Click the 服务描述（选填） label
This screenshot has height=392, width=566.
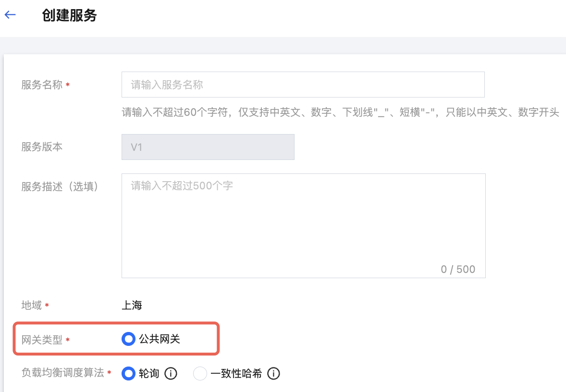coord(60,186)
